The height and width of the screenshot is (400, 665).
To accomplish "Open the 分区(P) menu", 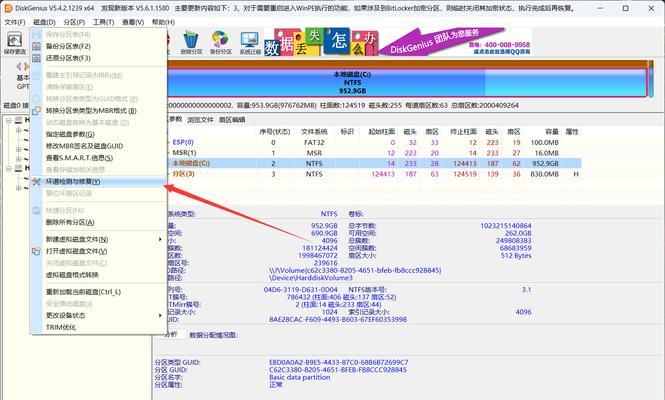I will (x=74, y=22).
